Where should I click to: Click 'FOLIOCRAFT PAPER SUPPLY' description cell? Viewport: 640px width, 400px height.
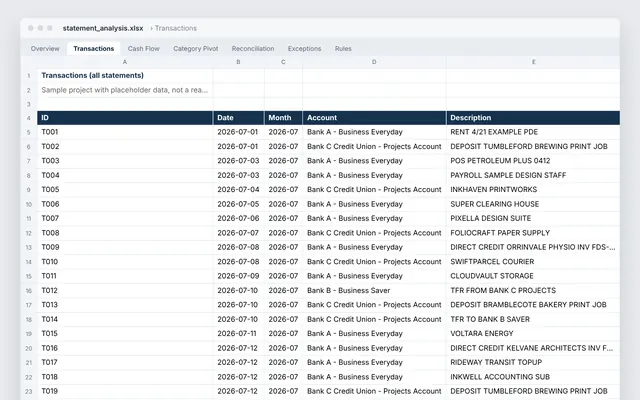pyautogui.click(x=533, y=233)
